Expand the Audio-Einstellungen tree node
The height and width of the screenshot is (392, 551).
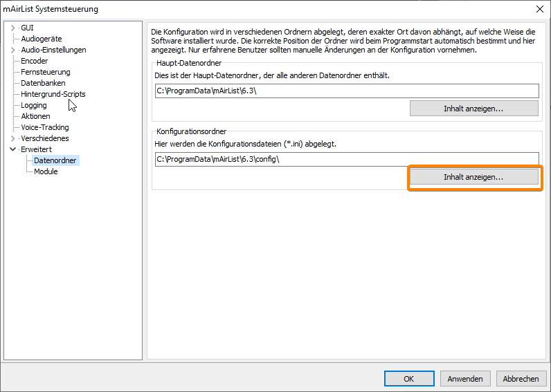pyautogui.click(x=12, y=50)
